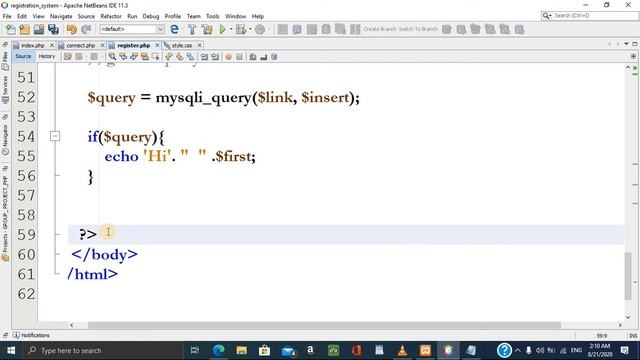The image size is (640, 360).
Task: Close the index.php tab
Action: click(x=51, y=45)
